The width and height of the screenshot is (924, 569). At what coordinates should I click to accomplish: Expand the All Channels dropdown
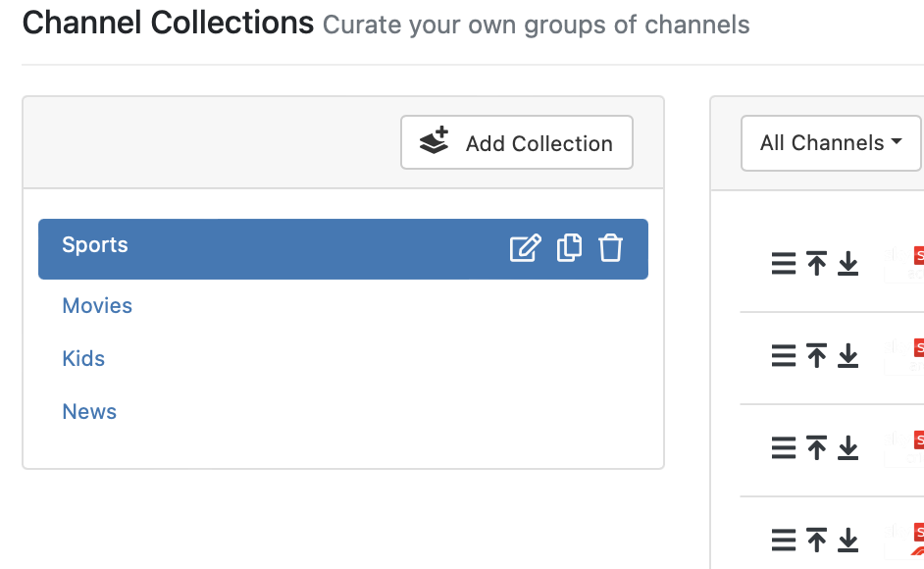(830, 143)
